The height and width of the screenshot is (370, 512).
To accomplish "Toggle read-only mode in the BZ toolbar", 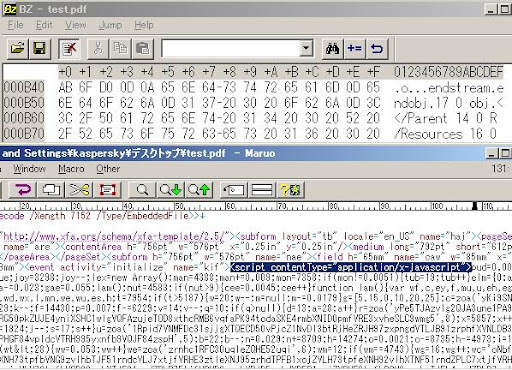I will tap(69, 49).
